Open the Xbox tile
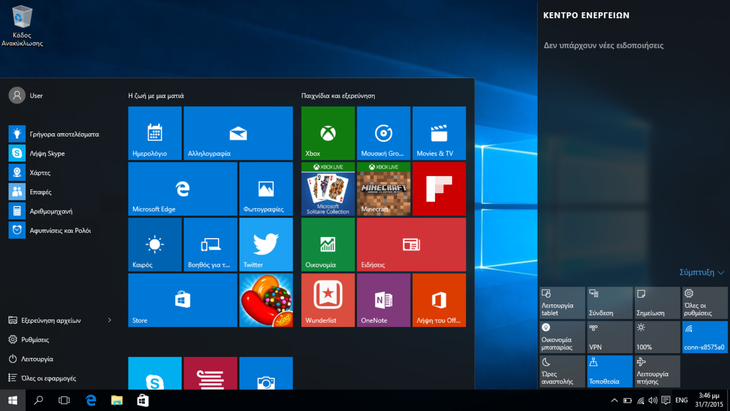730x411 pixels. click(x=328, y=133)
